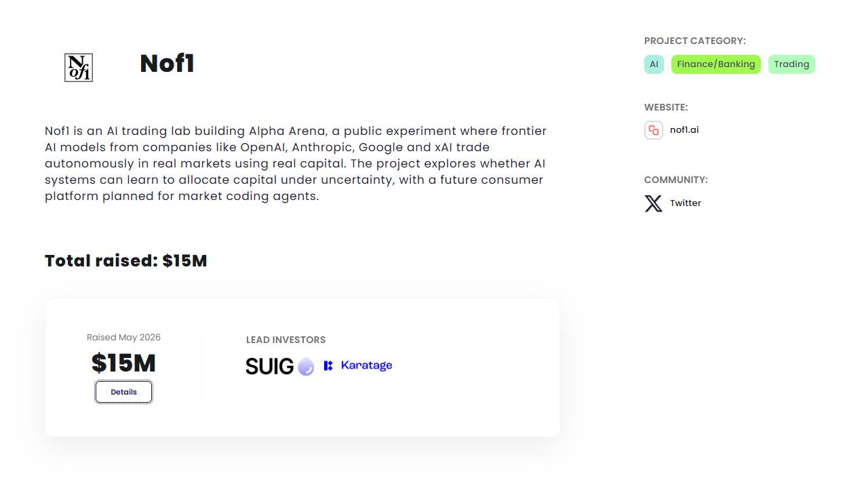Click the PROJECT CATEGORY heading

pyautogui.click(x=695, y=41)
